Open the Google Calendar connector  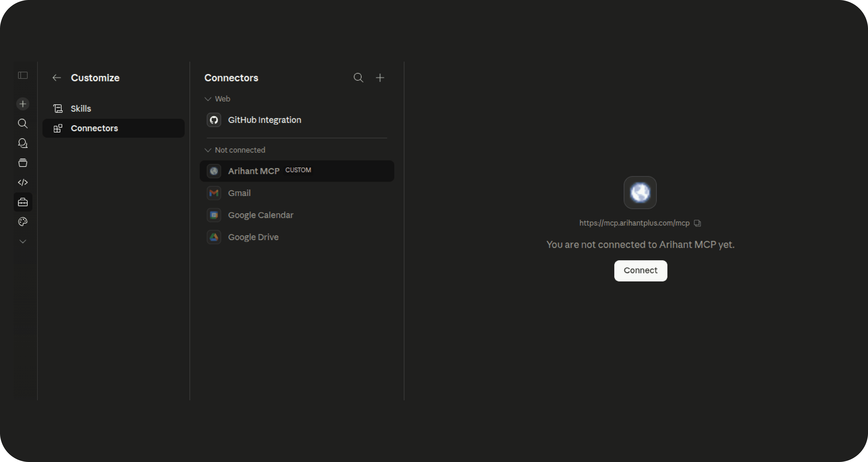pyautogui.click(x=297, y=215)
